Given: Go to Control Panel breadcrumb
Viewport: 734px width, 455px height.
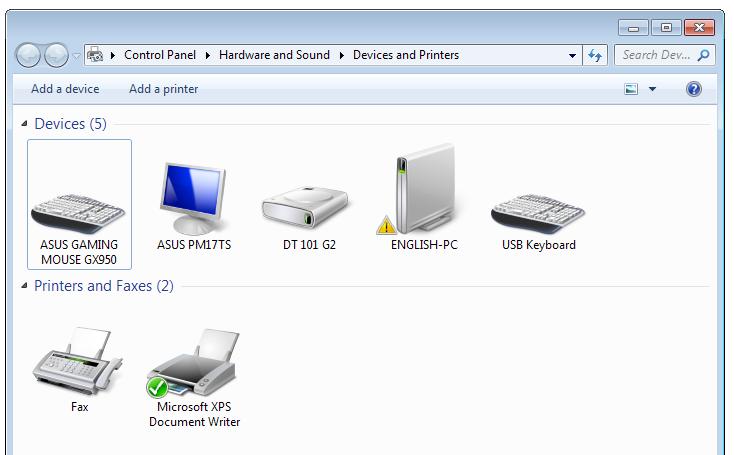Looking at the screenshot, I should coord(160,55).
